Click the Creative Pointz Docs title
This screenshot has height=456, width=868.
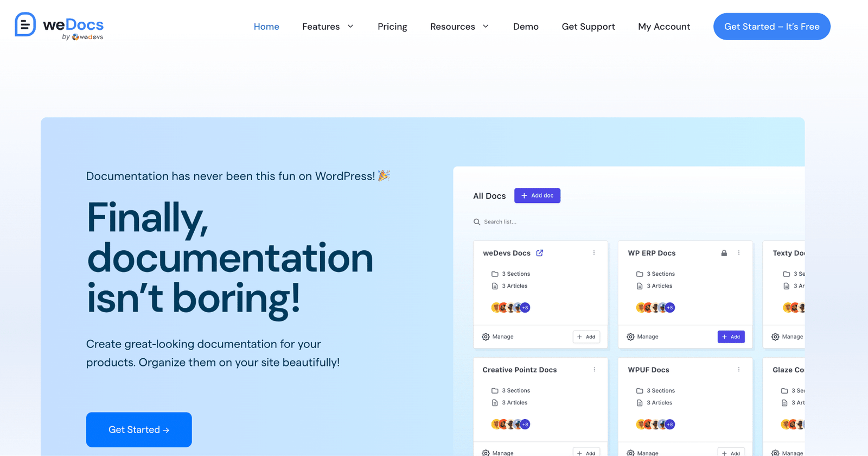click(x=520, y=370)
